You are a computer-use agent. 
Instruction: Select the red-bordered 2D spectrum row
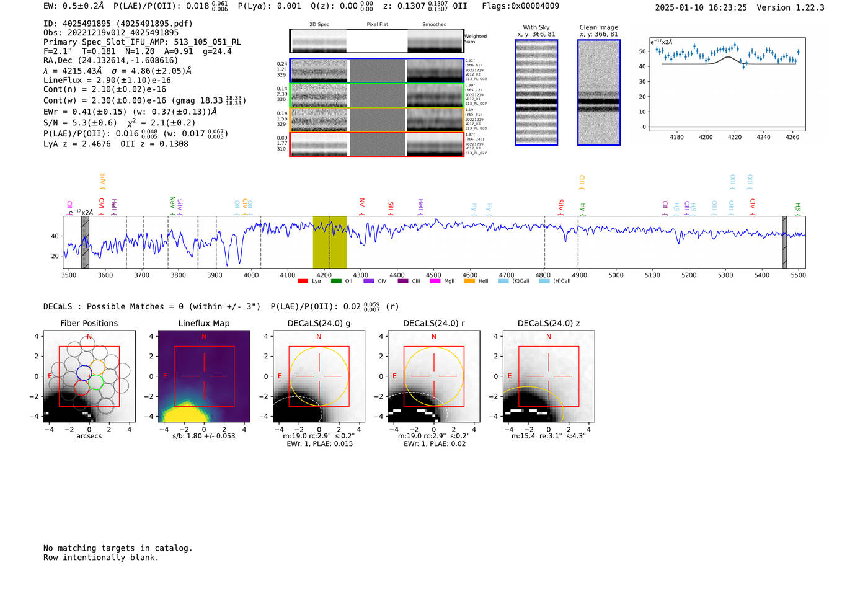click(x=377, y=144)
